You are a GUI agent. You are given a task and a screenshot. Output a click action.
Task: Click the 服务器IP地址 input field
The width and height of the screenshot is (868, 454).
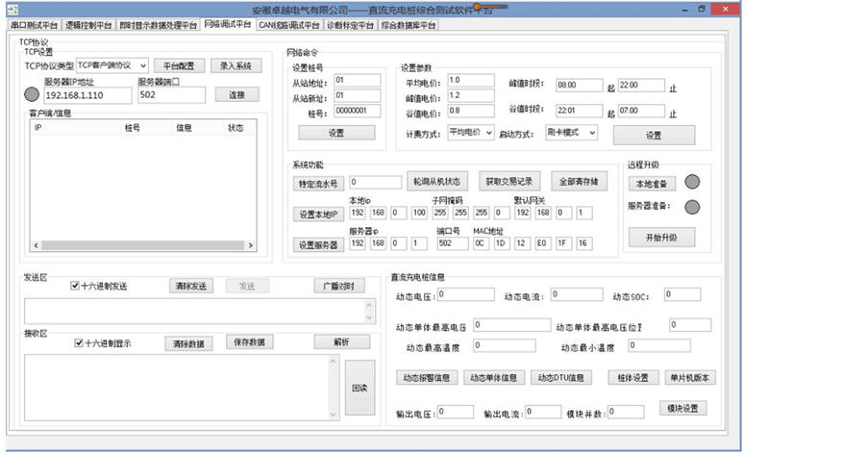87,96
